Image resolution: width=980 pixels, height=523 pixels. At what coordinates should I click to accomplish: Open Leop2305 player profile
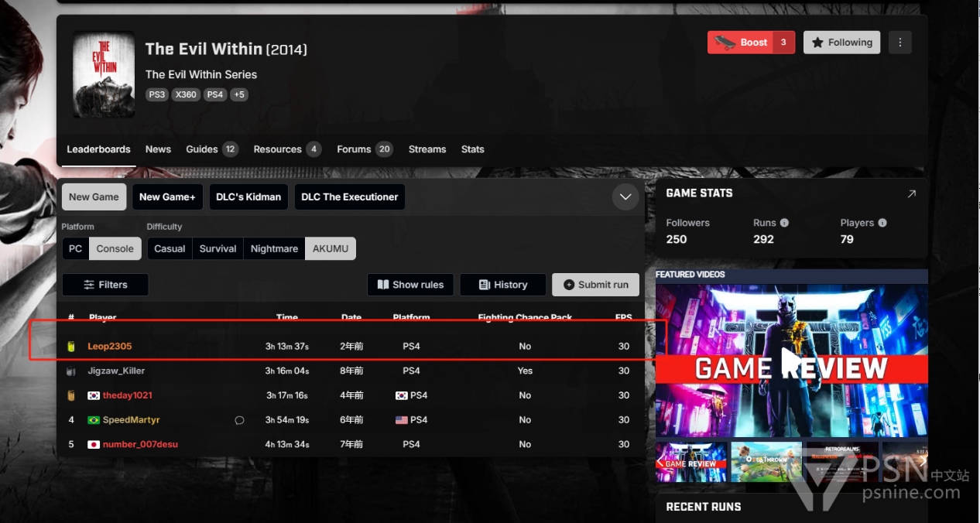(x=109, y=347)
